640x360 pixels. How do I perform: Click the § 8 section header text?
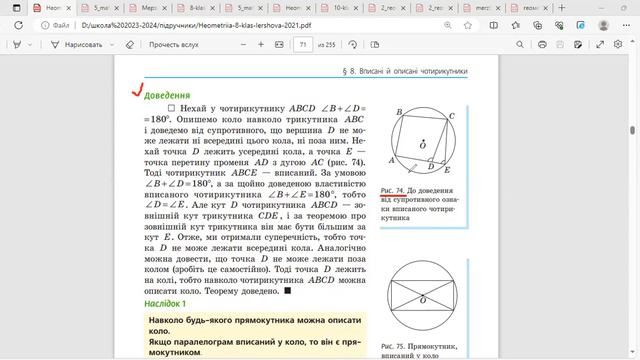[405, 71]
